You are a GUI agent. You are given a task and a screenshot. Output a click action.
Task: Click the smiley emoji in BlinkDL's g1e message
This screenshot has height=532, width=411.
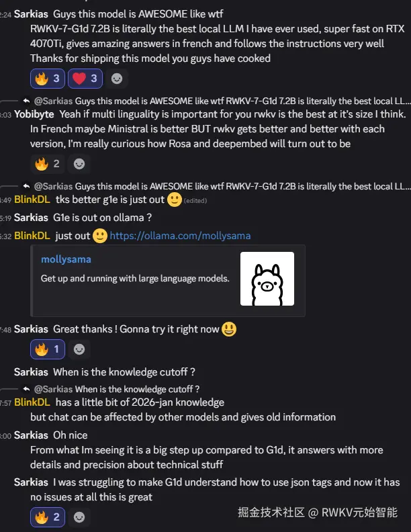175,199
